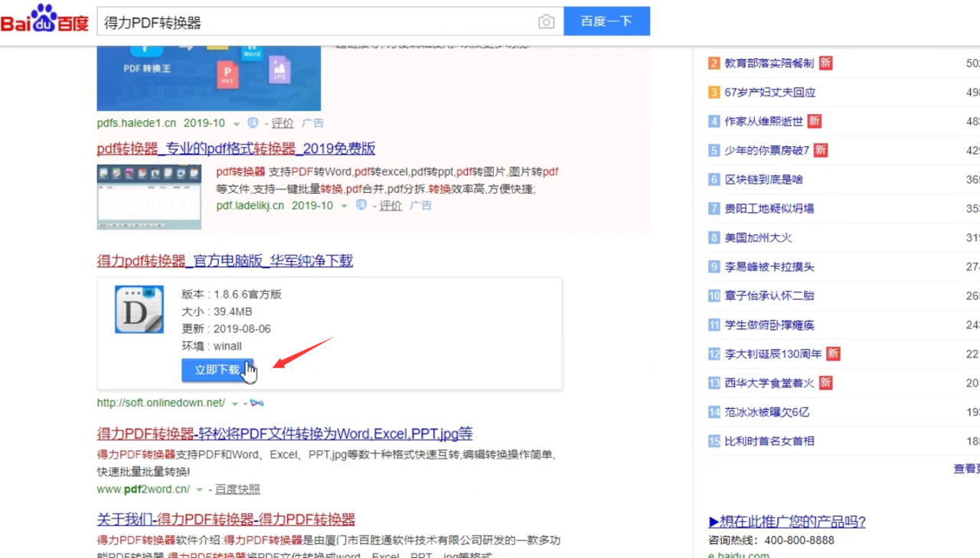This screenshot has width=980, height=558.
Task: Open hot search 西华大学食堂着火
Action: [x=769, y=383]
